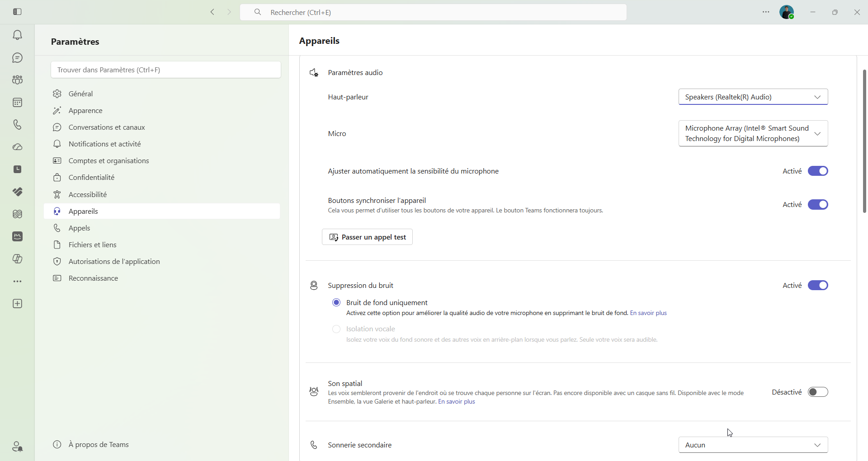Open Notifications et activité settings
The height and width of the screenshot is (461, 868).
tap(162, 144)
